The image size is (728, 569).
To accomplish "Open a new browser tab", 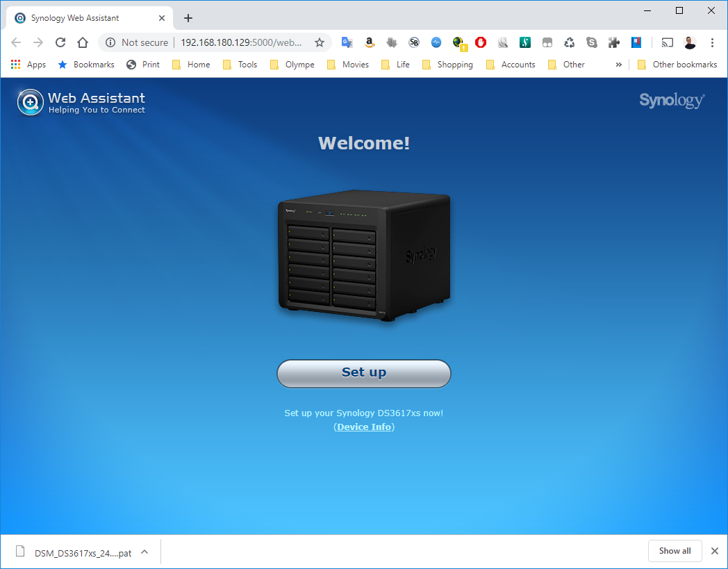I will click(x=188, y=18).
